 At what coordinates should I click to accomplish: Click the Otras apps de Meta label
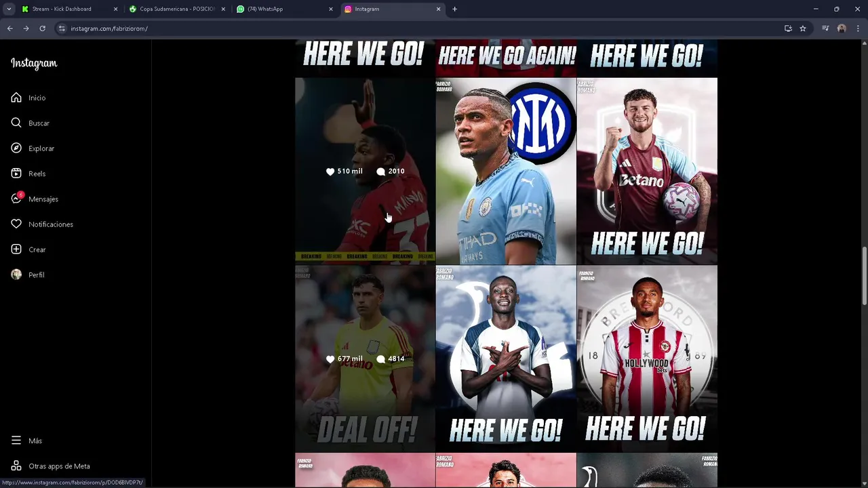(x=59, y=466)
